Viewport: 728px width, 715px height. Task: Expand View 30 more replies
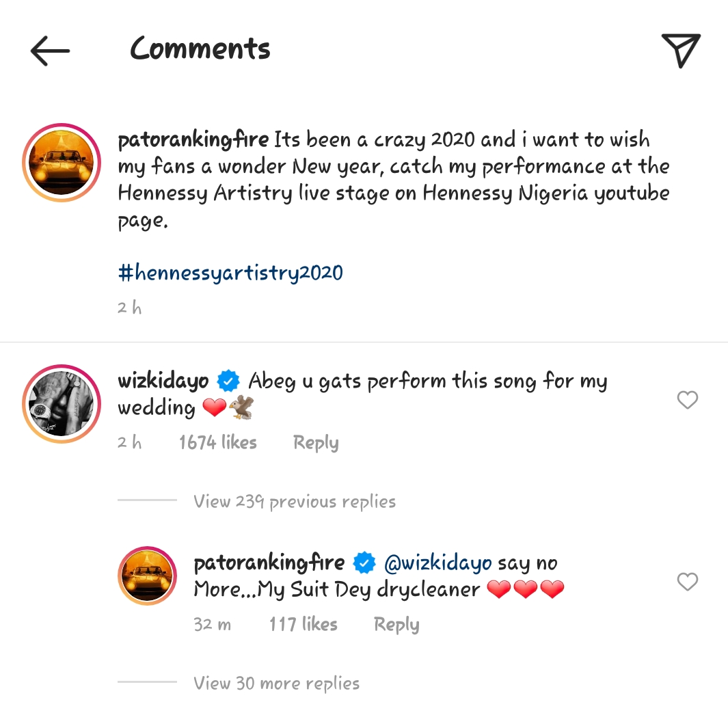pos(276,683)
